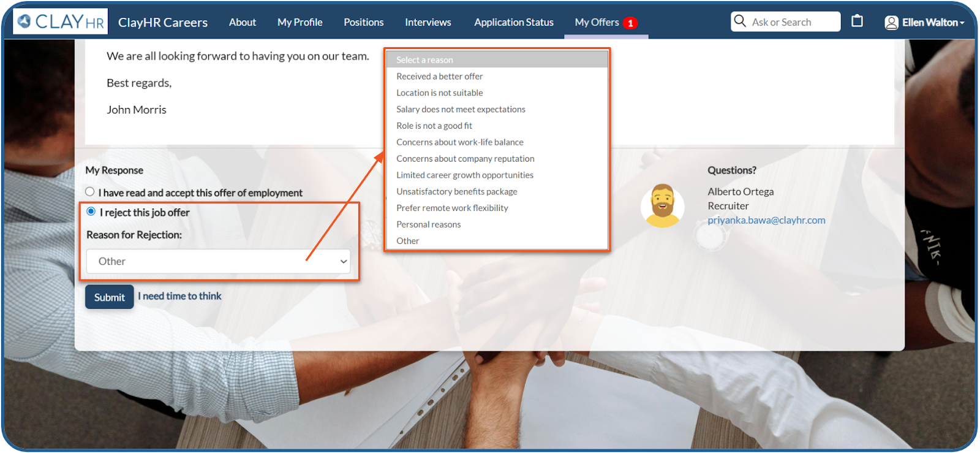Choose 'Other' in the reasons list
Image resolution: width=980 pixels, height=453 pixels.
pos(497,241)
